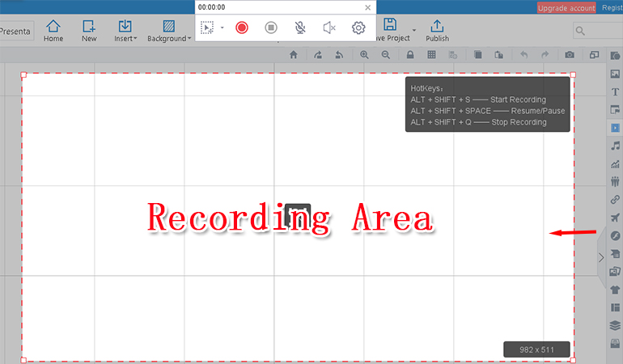
Task: Toggle the muted microphone icon
Action: coord(300,28)
